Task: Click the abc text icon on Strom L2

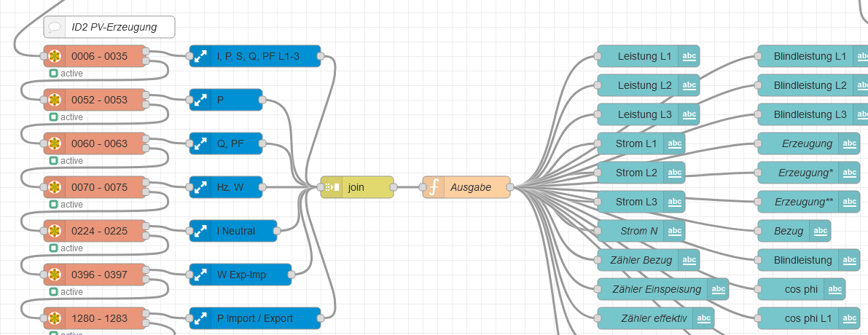Action: pyautogui.click(x=674, y=173)
